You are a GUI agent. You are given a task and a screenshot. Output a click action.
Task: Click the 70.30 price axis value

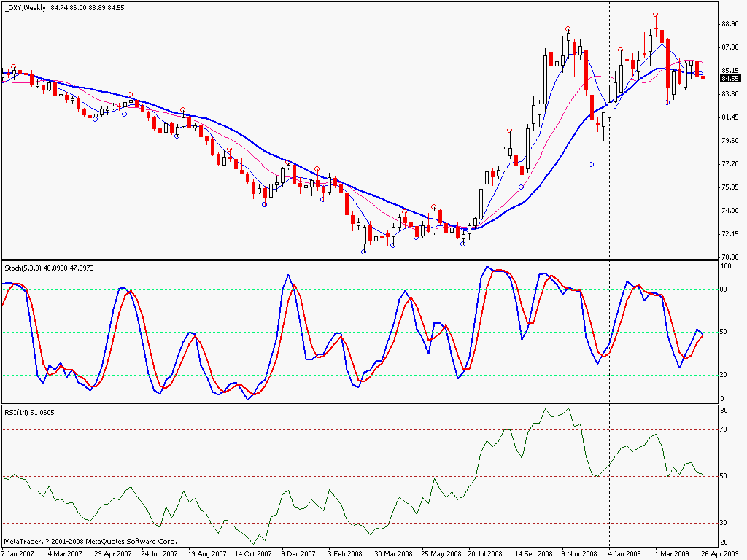(730, 257)
